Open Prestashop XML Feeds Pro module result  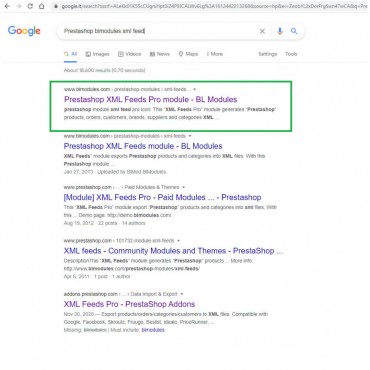151,99
